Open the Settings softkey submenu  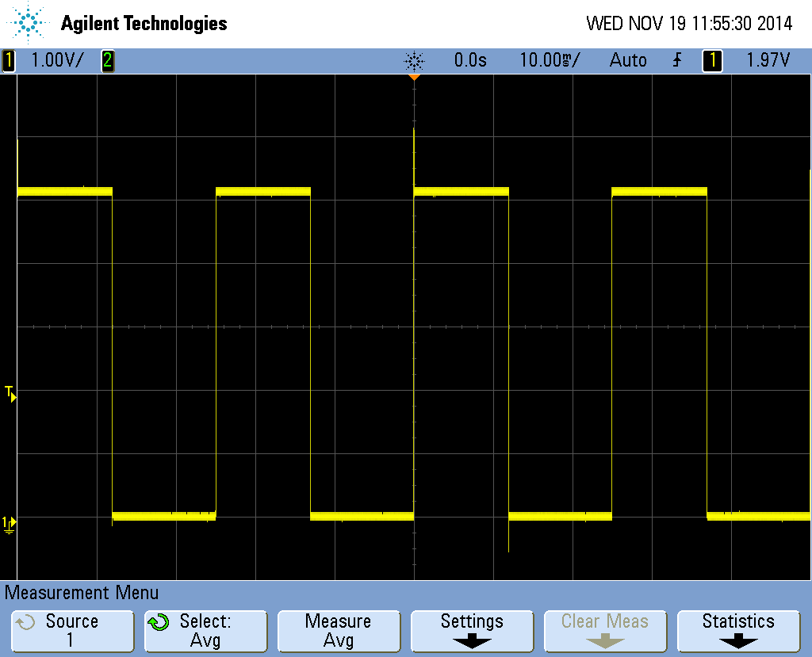coord(471,631)
